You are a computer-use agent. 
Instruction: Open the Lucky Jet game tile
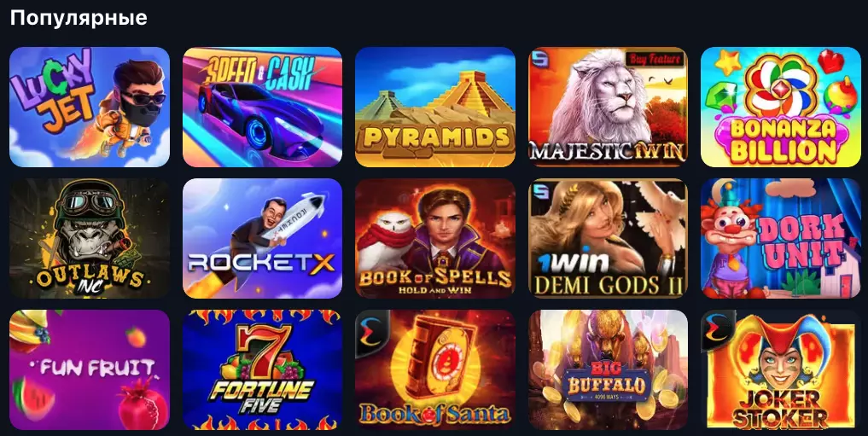90,107
